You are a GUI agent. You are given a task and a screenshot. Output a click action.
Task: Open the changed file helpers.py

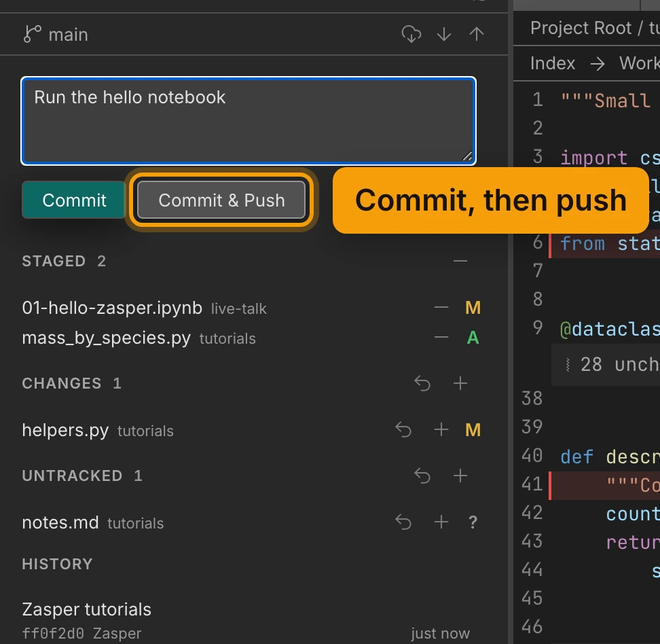click(x=65, y=431)
